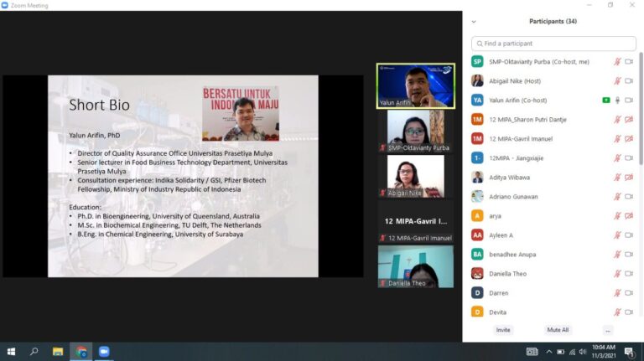Viewport: 644px width, 361px height.
Task: Toggle mute for participant arya
Action: (618, 216)
